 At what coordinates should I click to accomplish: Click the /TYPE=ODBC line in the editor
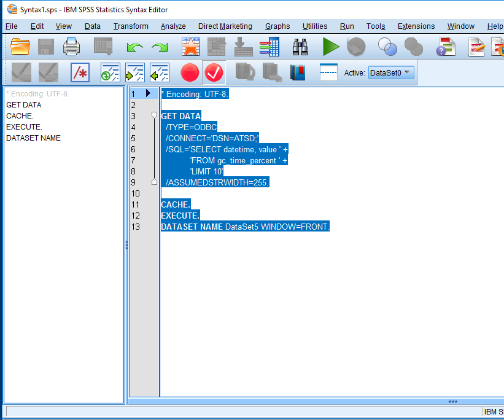pyautogui.click(x=192, y=127)
